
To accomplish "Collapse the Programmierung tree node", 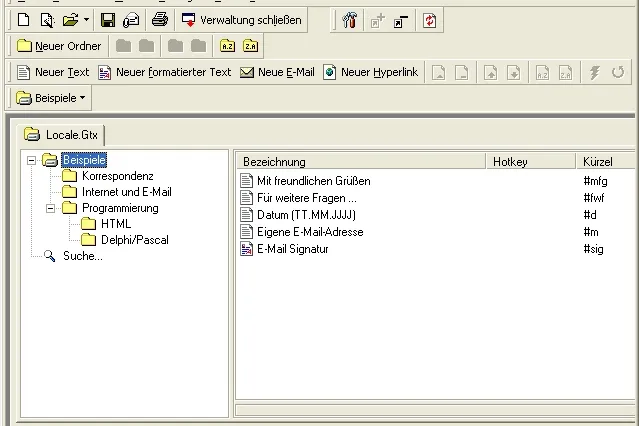I will pos(50,208).
